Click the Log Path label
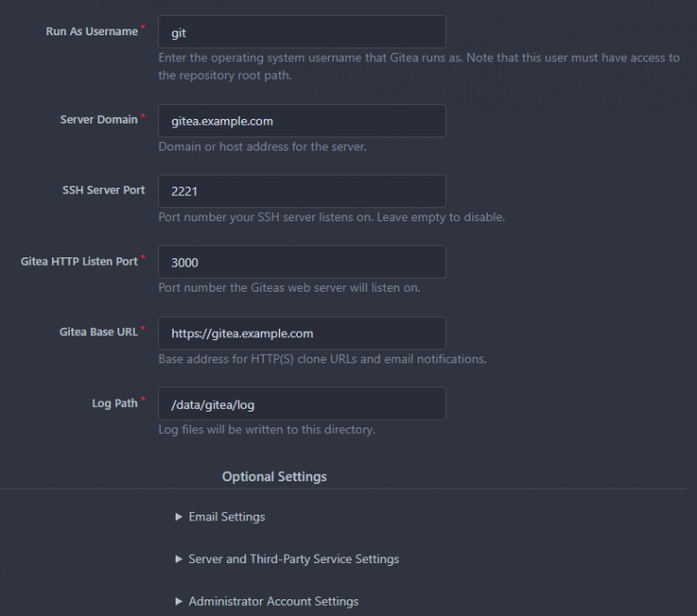The image size is (697, 616). coord(114,403)
